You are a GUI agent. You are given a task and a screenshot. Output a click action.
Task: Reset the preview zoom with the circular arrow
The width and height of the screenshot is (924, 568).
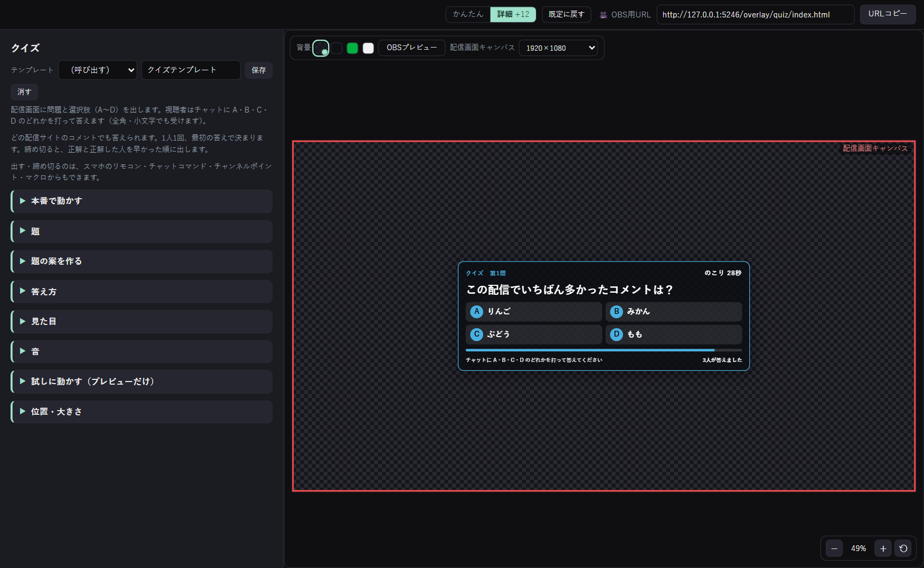click(903, 548)
